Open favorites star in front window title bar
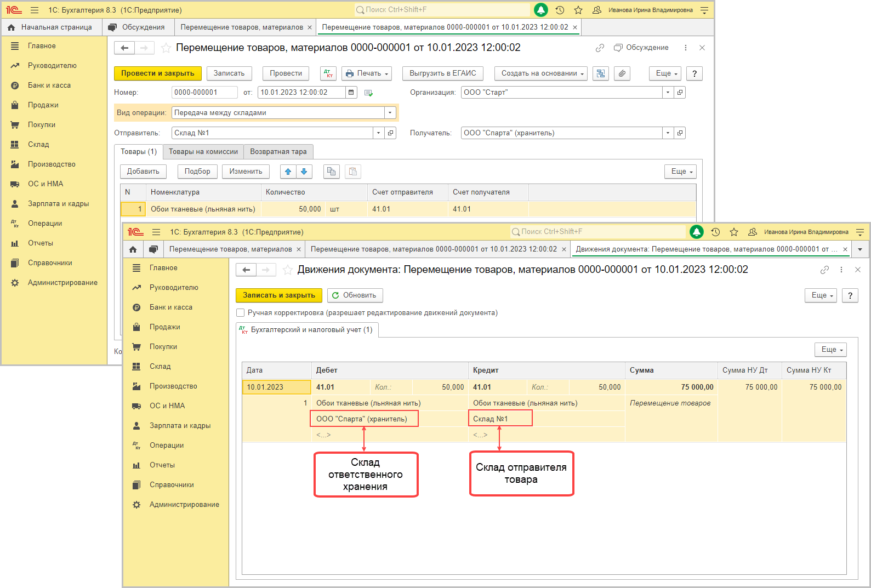 [x=734, y=232]
